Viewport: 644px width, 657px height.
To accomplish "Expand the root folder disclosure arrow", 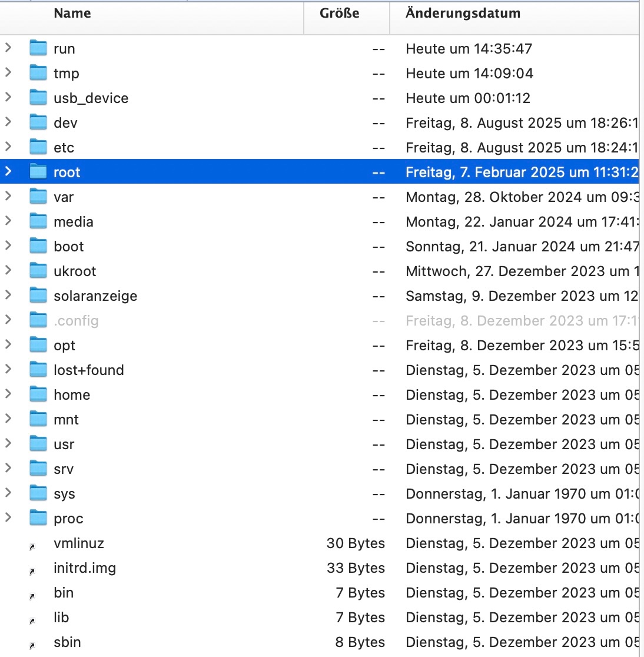I will point(8,171).
